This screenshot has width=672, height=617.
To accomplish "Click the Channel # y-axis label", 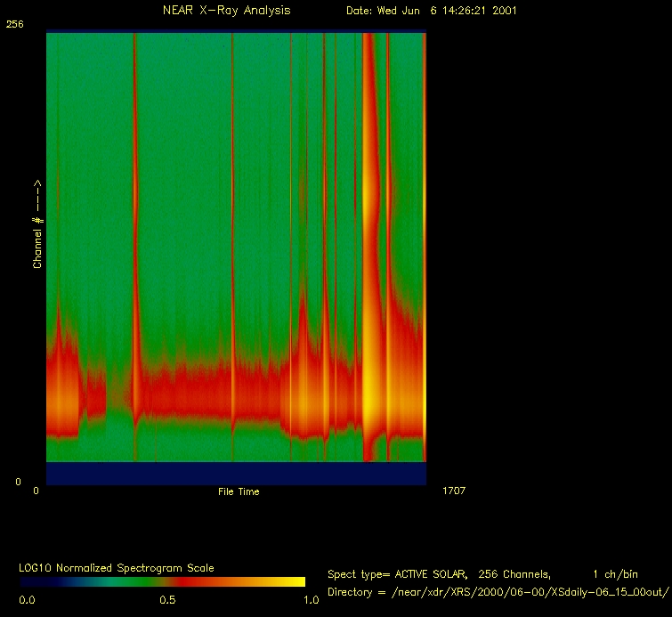I will [38, 224].
